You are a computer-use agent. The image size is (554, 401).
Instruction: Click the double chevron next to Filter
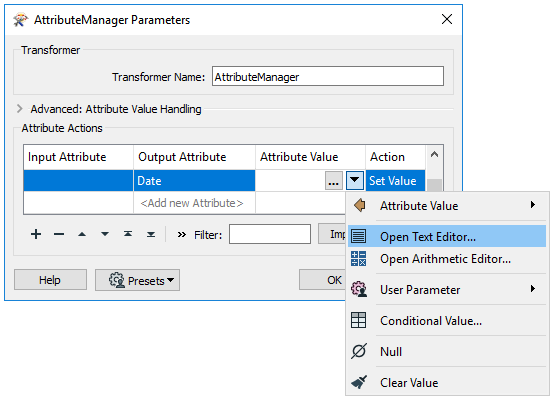click(x=182, y=235)
